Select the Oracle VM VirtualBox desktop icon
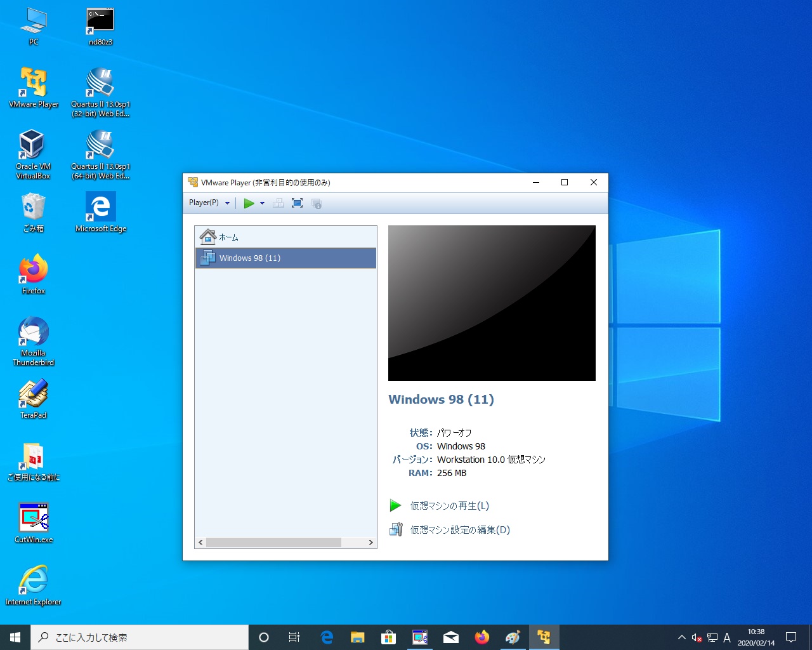This screenshot has height=650, width=812. (x=33, y=154)
